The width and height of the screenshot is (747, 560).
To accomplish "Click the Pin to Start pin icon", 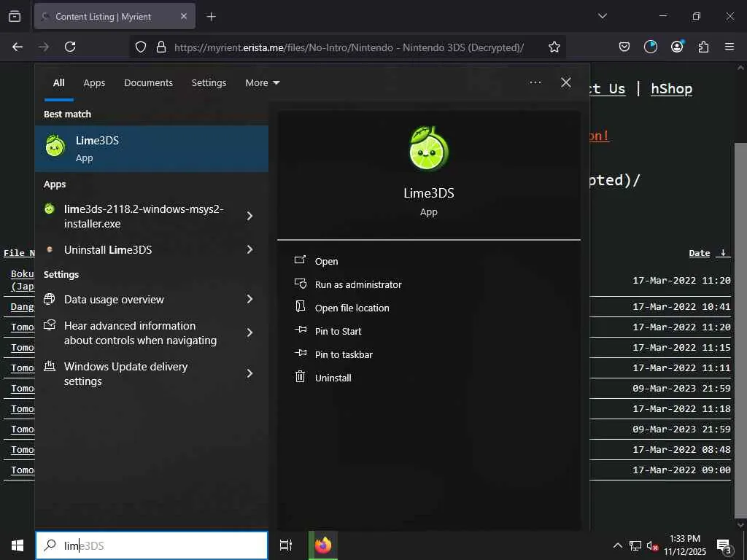I will click(x=301, y=330).
